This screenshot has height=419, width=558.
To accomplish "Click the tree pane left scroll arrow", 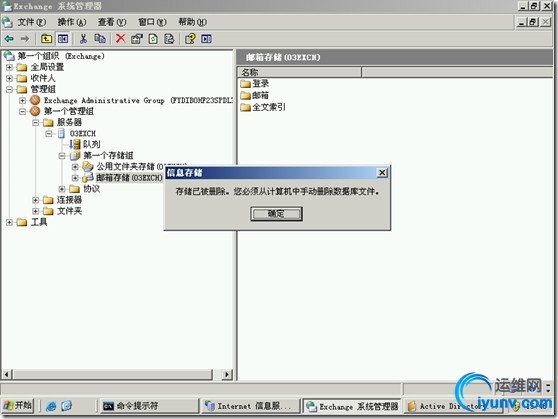I will coord(7,375).
